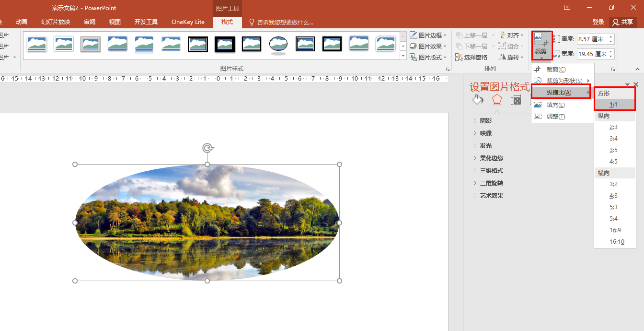The image size is (644, 331).
Task: Expand the 艺术效果 artistic effects section
Action: (491, 196)
